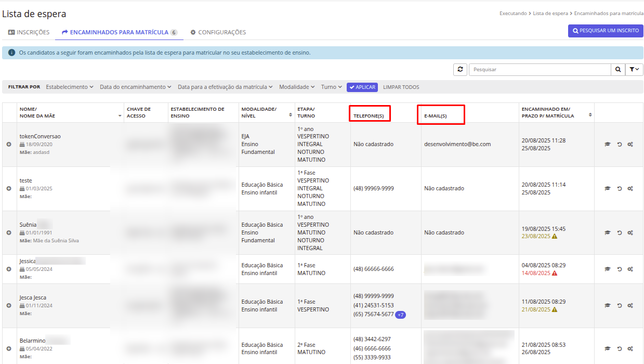Open Data para a efetivação da matrícula filter
The height and width of the screenshot is (364, 644).
pos(225,87)
